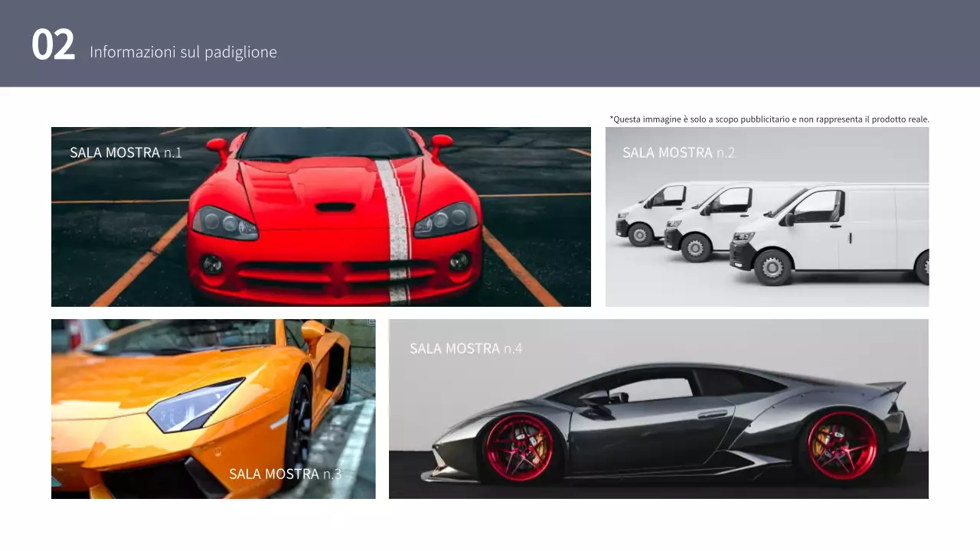980x551 pixels.
Task: Click the SALA MOSTRA n.2 label
Action: [x=679, y=152]
